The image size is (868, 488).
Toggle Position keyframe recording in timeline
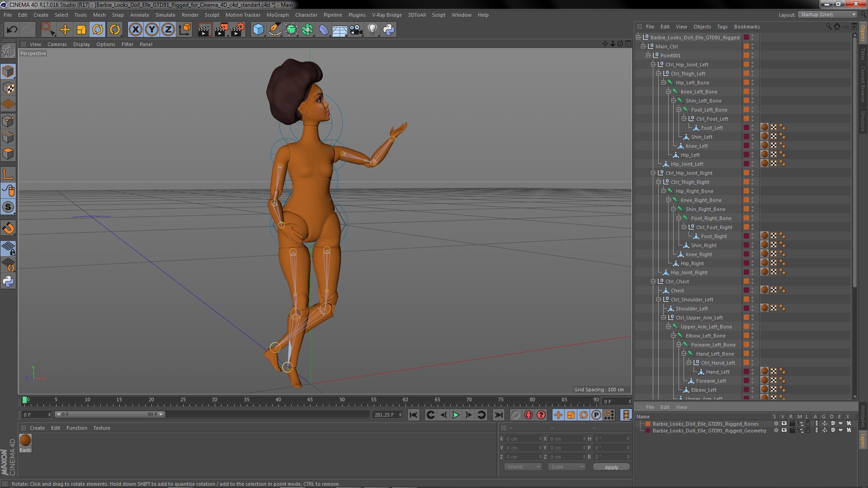pyautogui.click(x=558, y=415)
